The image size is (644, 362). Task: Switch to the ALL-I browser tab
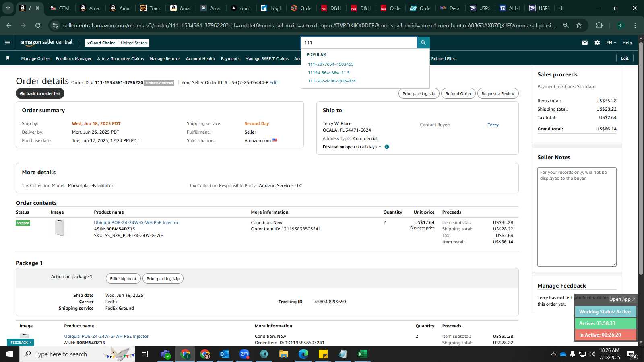(x=510, y=8)
